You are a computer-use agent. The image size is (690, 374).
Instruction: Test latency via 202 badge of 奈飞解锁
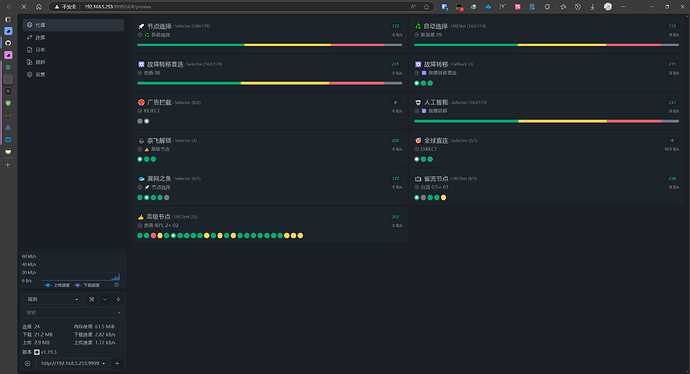pos(395,141)
